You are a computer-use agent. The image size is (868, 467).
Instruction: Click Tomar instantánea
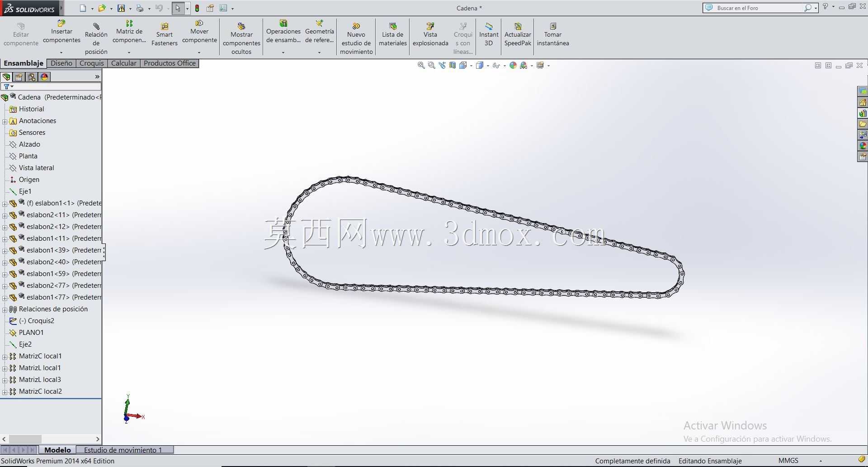(553, 34)
